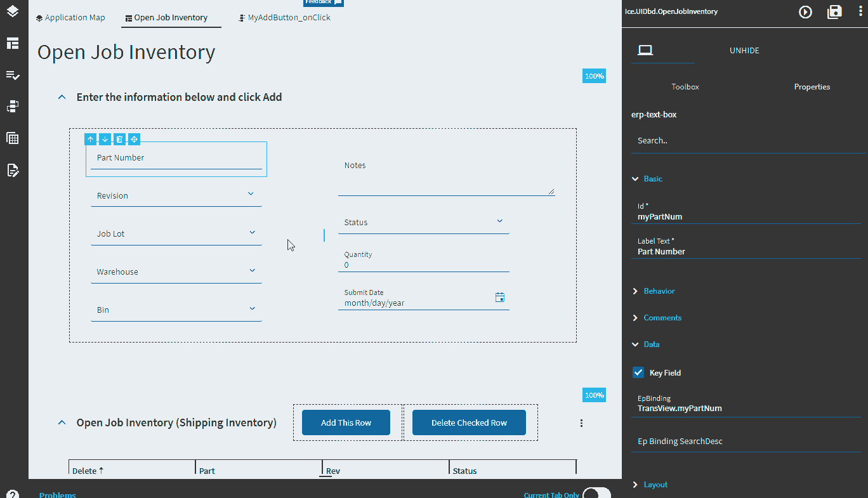Select the Layers panel icon in the sidebar
868x498 pixels.
pyautogui.click(x=13, y=11)
